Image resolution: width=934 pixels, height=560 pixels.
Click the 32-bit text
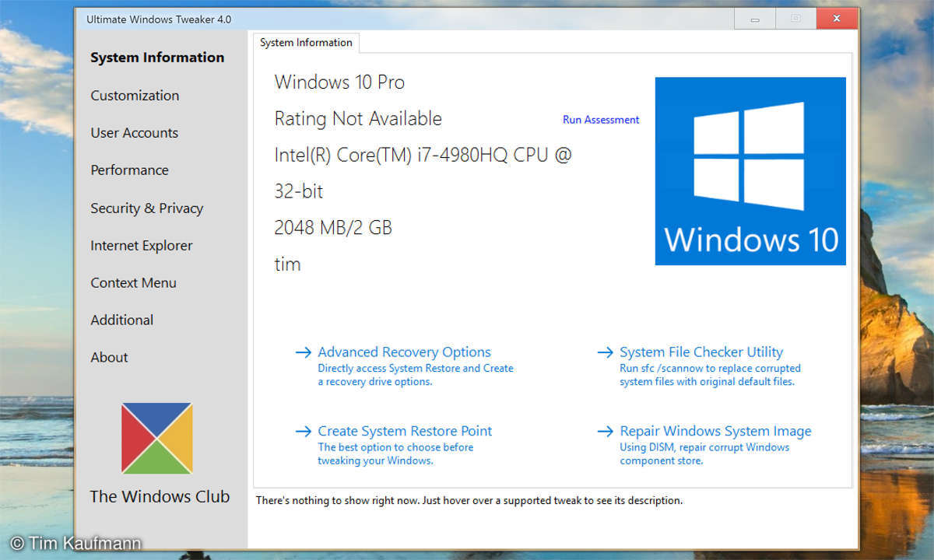click(x=298, y=191)
